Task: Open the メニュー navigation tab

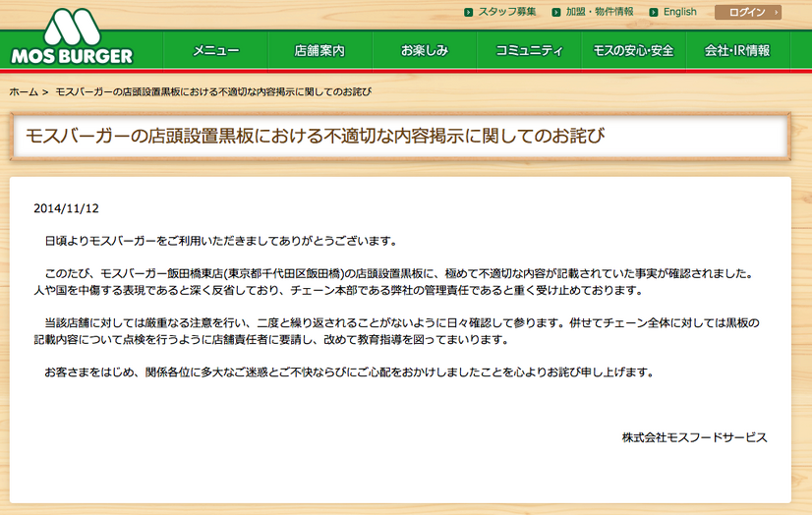Action: [216, 50]
